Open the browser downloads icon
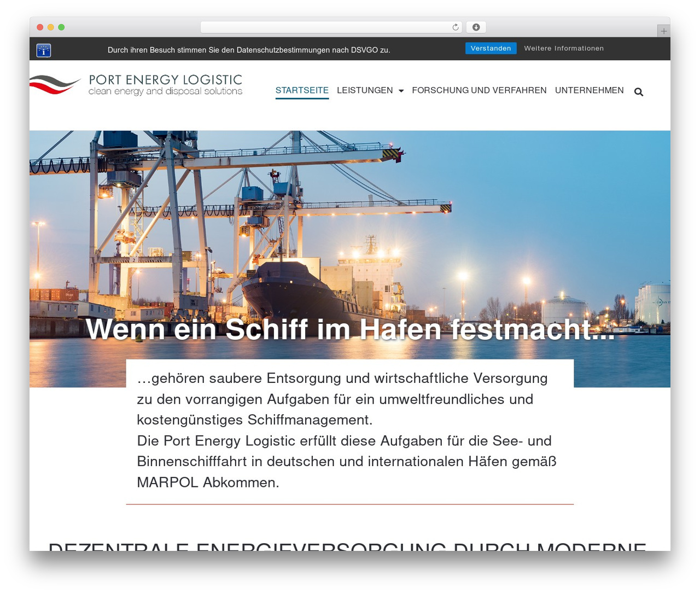700x593 pixels. pyautogui.click(x=476, y=27)
